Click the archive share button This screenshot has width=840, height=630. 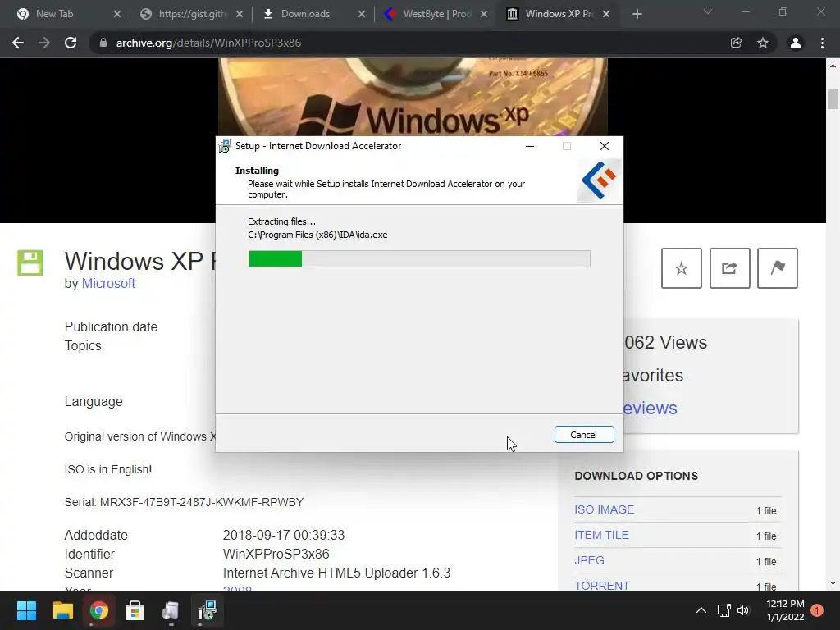pos(729,268)
